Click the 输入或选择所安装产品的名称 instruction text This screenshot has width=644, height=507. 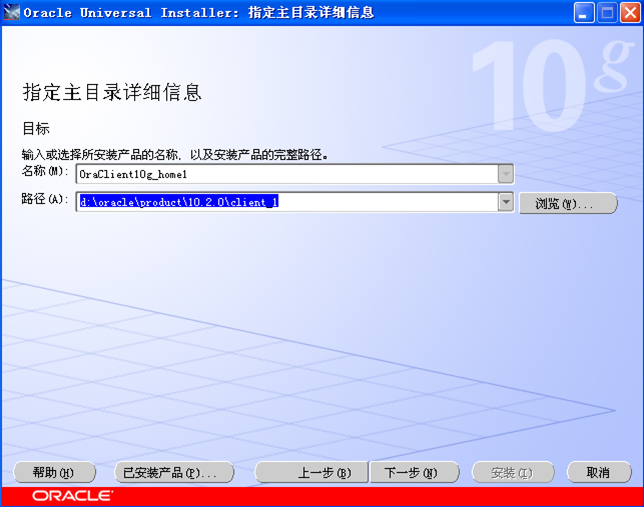(x=175, y=155)
